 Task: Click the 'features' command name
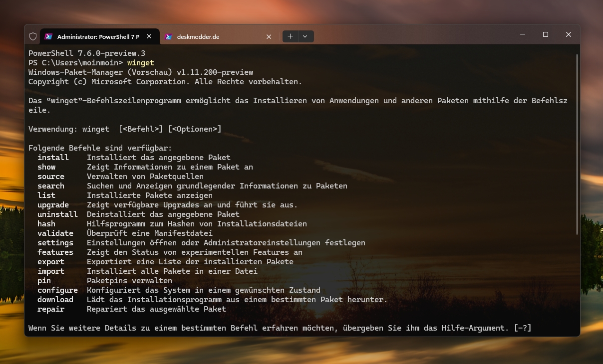point(55,252)
